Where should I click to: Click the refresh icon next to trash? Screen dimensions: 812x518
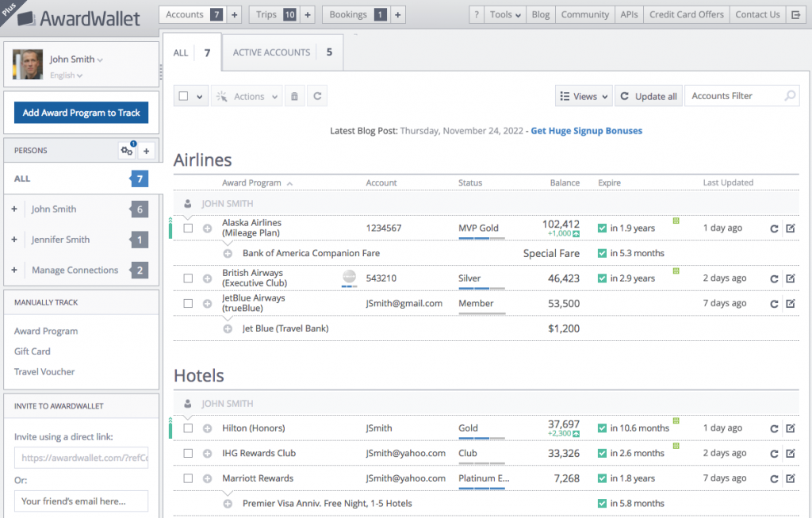317,96
